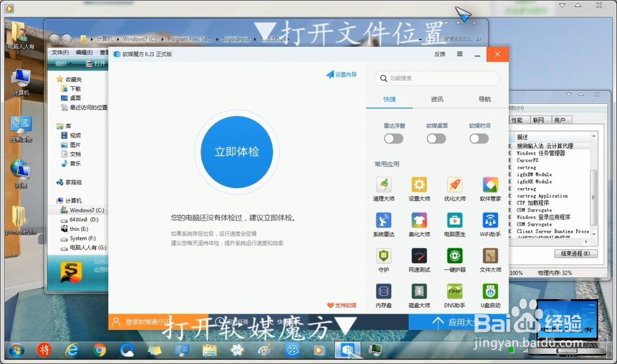Image resolution: width=617 pixels, height=364 pixels.
Task: Open 用户 tab in Task Manager
Action: pyautogui.click(x=560, y=120)
